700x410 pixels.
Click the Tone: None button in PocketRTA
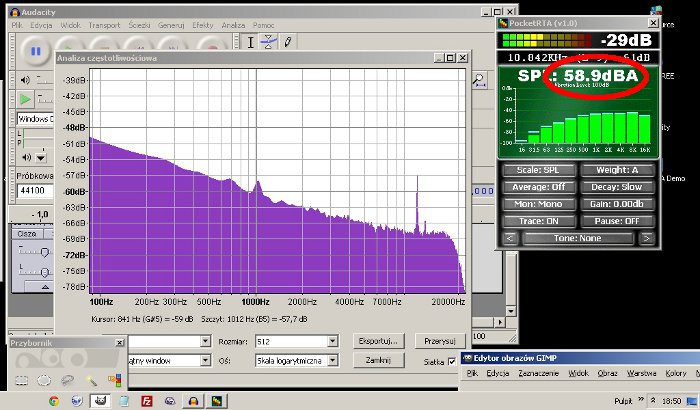click(x=578, y=238)
